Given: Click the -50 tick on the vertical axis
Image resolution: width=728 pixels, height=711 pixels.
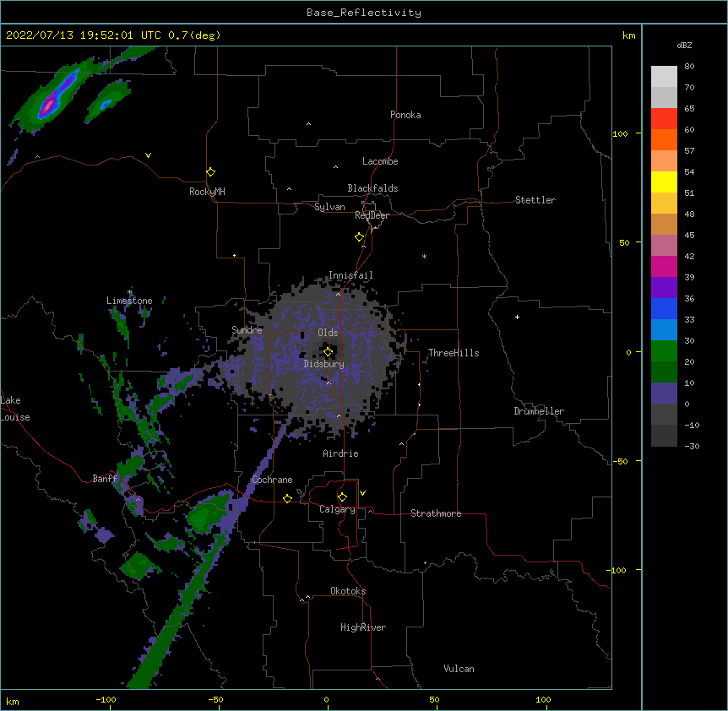Looking at the screenshot, I should pos(620,461).
